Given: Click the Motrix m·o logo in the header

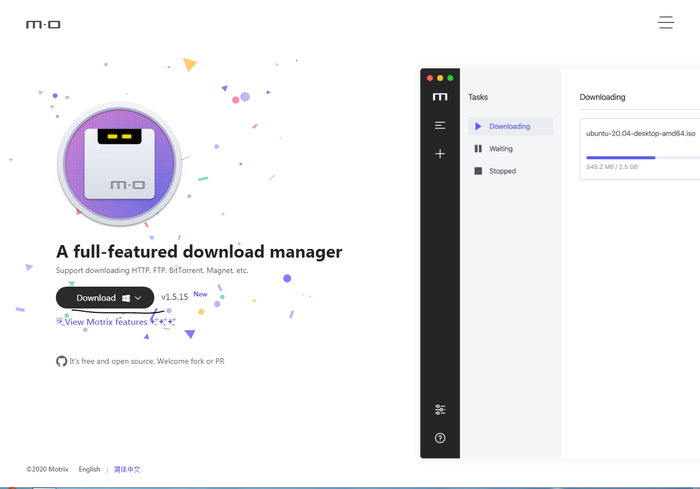Looking at the screenshot, I should point(43,25).
